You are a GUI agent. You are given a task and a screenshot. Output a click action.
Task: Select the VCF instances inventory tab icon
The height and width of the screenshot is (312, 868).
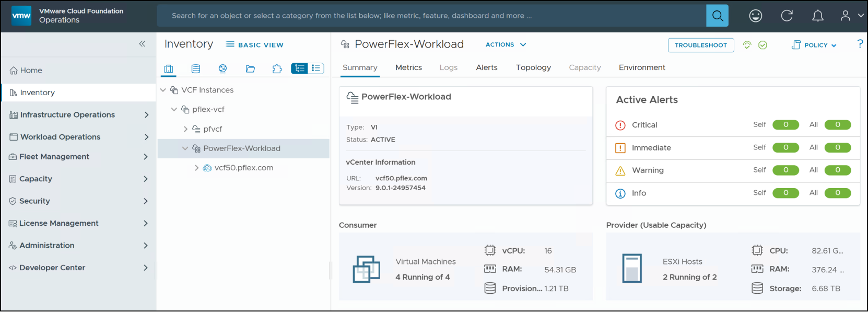[x=169, y=68]
